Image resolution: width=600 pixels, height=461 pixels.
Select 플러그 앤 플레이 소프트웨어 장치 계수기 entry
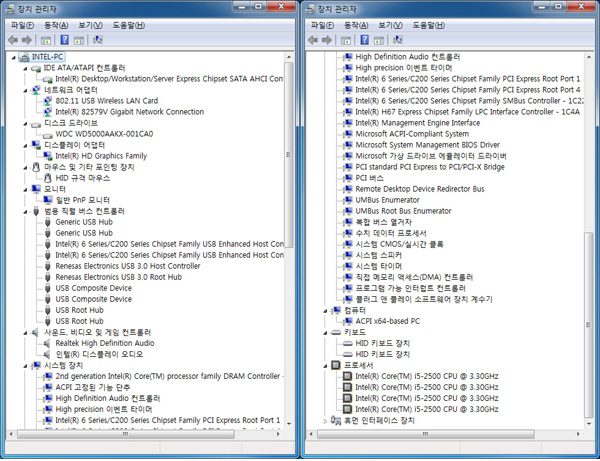[424, 300]
